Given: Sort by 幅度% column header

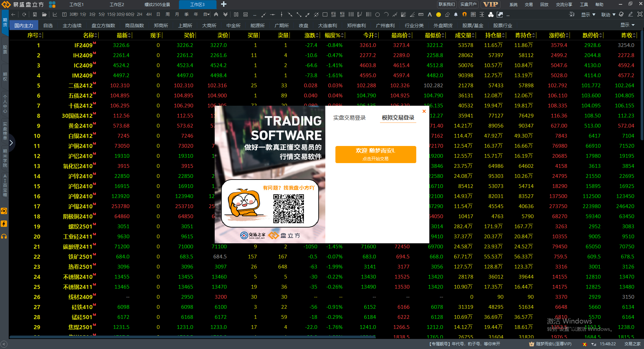Looking at the screenshot, I should 335,35.
